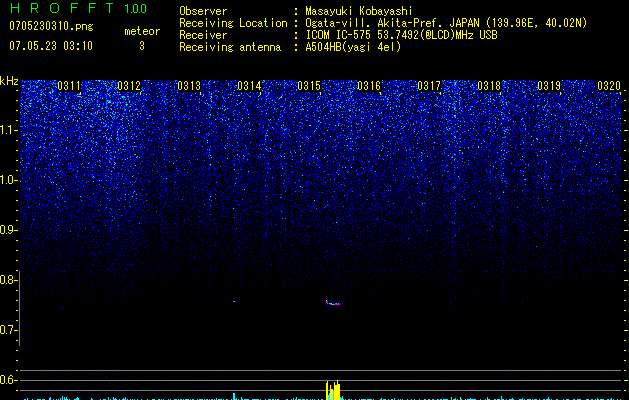This screenshot has width=629, height=400.
Task: Click the bright meteor echo trace near 0315
Action: click(x=333, y=303)
